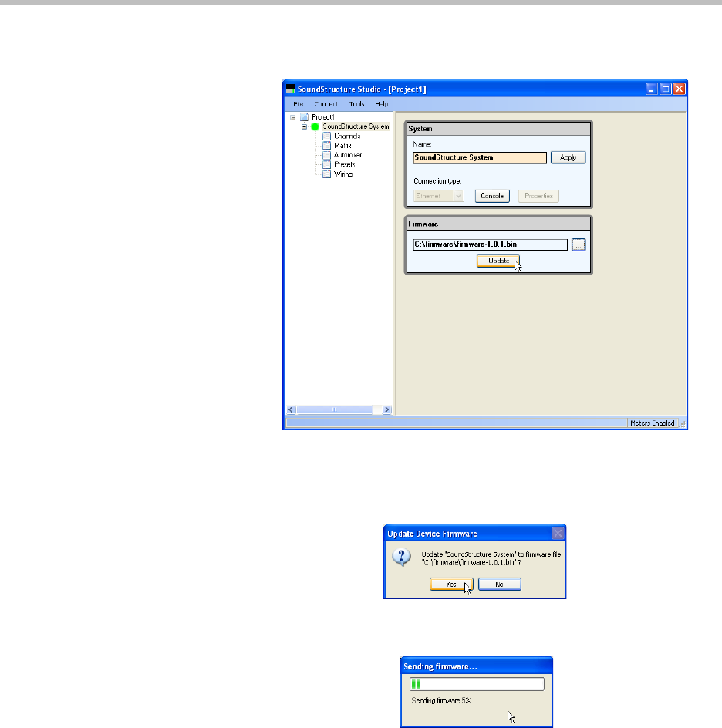Click the Automixer page icon

(327, 155)
